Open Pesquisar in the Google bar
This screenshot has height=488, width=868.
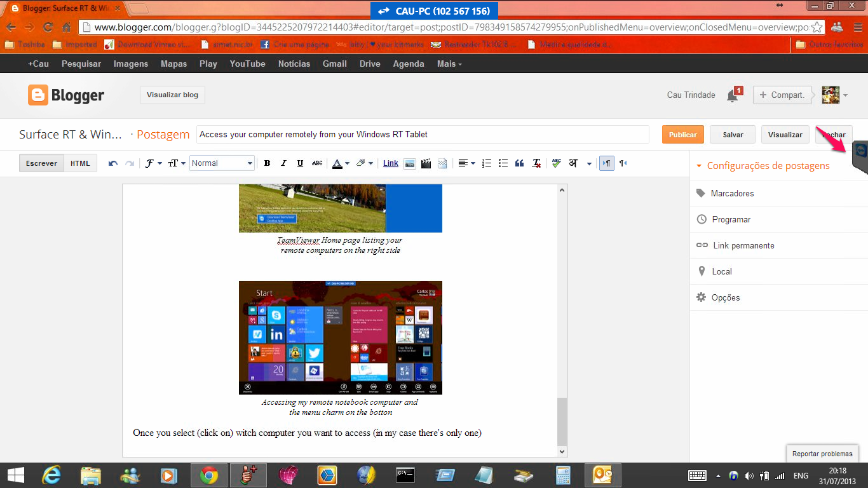(81, 64)
